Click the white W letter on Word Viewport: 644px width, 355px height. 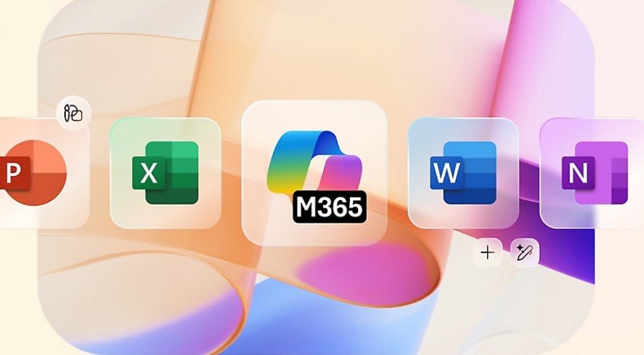click(446, 175)
